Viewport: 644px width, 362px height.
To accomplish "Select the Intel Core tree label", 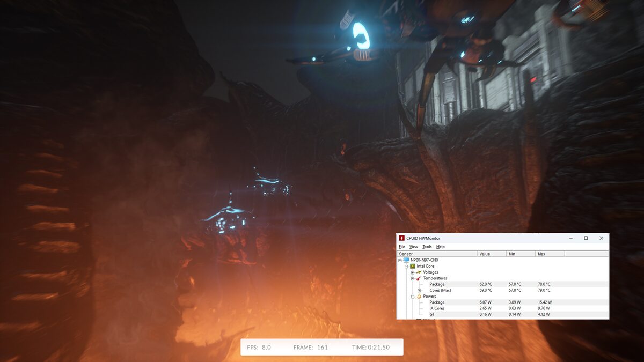I will pyautogui.click(x=426, y=266).
